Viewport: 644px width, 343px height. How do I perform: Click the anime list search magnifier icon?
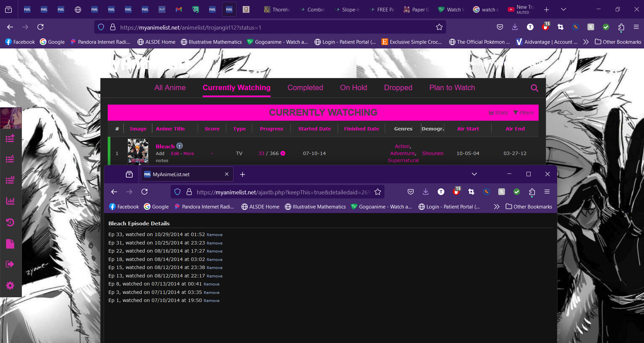point(534,88)
